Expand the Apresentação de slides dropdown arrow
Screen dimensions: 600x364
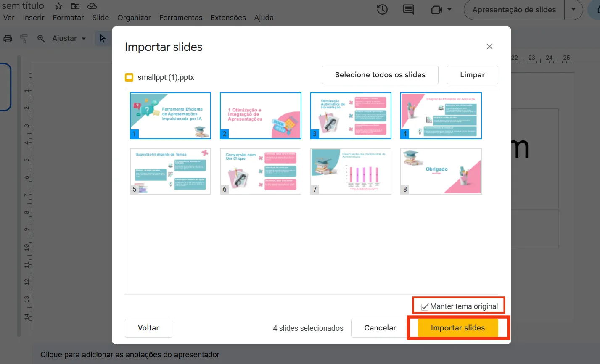tap(574, 9)
